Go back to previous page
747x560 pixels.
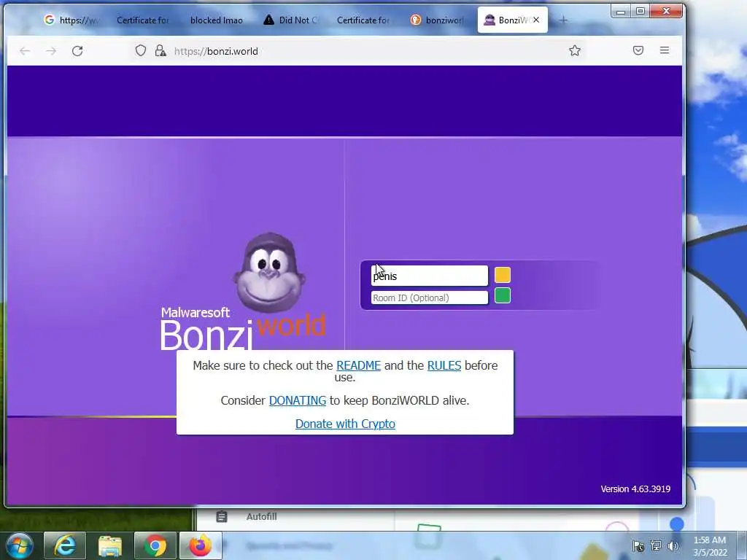(25, 51)
